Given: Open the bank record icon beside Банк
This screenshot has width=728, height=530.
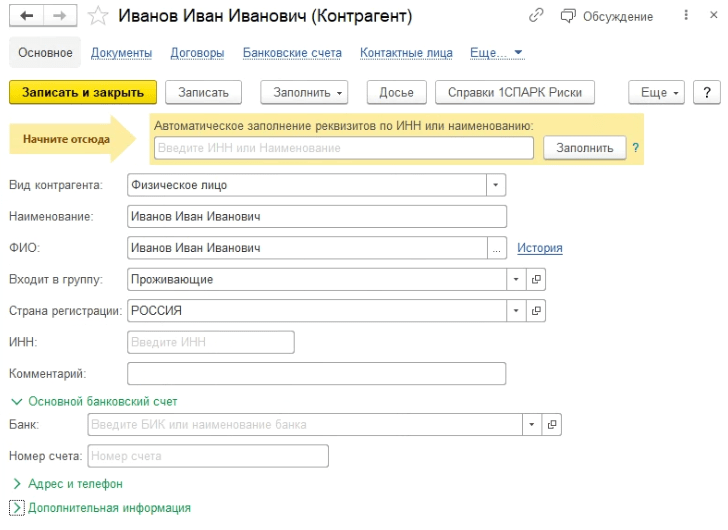Looking at the screenshot, I should [552, 424].
